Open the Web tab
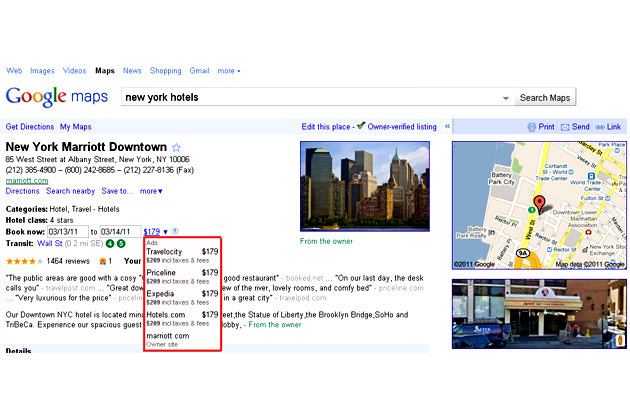Image resolution: width=630 pixels, height=420 pixels. 14,71
